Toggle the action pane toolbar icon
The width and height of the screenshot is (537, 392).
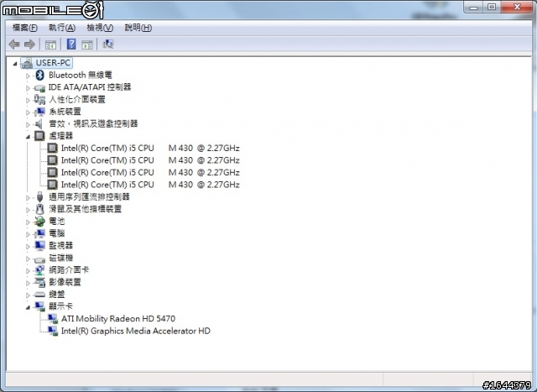[x=87, y=44]
